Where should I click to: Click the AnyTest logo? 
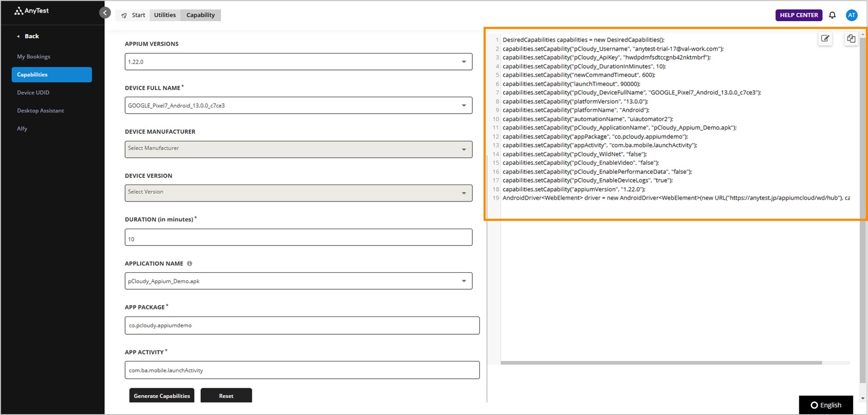(x=31, y=11)
